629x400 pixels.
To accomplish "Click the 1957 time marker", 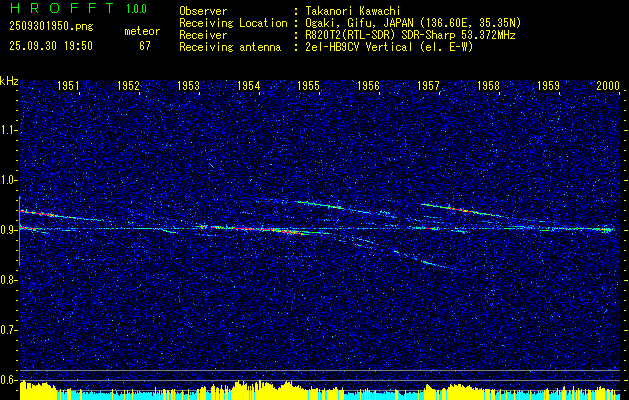I will [428, 85].
